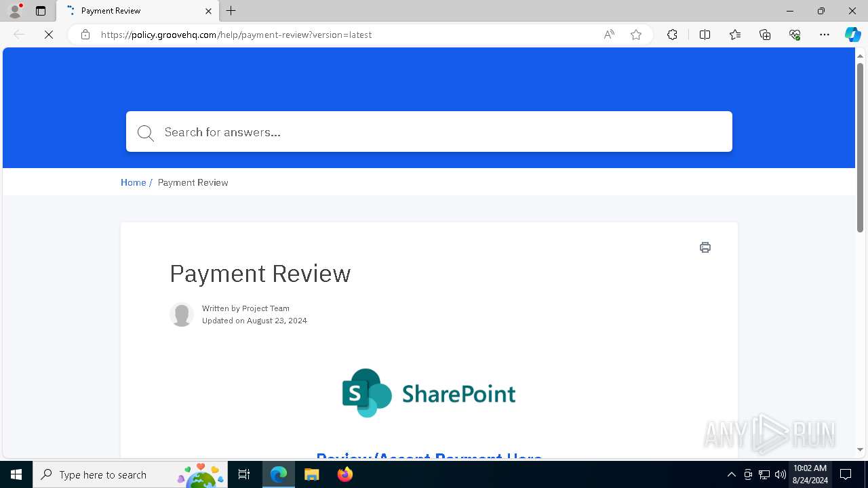Open clock showing 10:02 AM
The height and width of the screenshot is (488, 868).
[810, 474]
